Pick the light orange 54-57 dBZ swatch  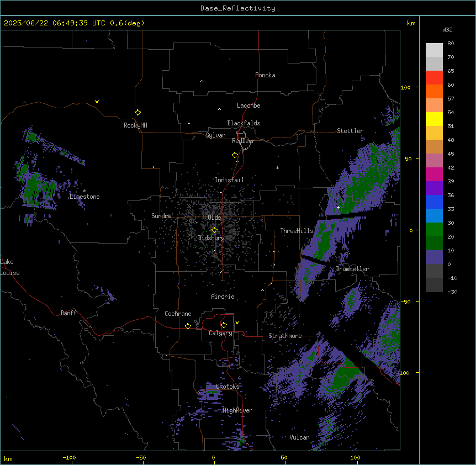434,105
